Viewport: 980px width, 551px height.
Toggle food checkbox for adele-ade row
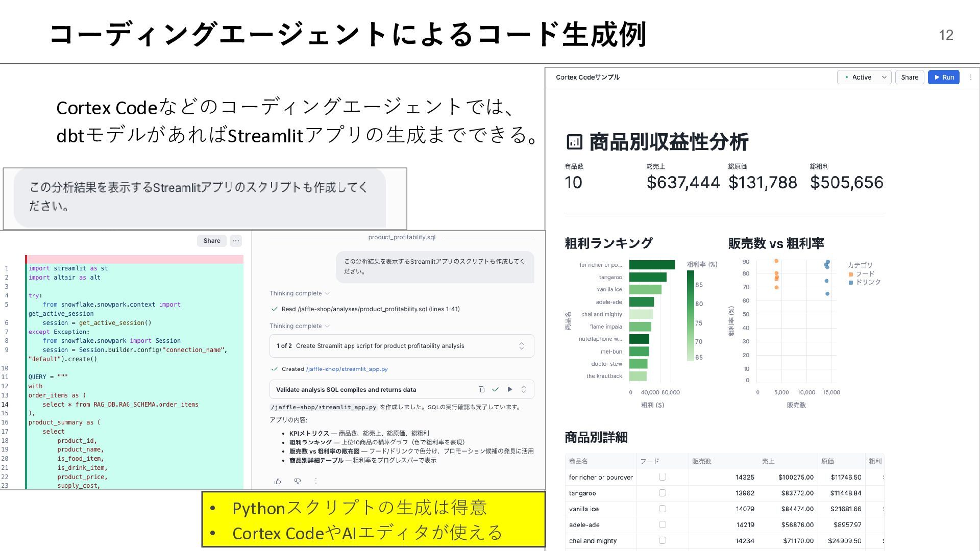(x=662, y=524)
